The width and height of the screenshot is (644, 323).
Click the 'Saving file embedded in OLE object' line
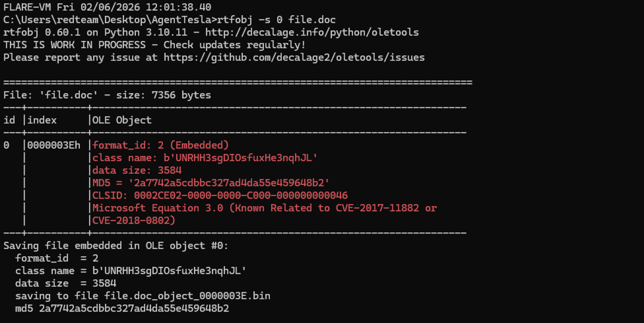click(116, 246)
